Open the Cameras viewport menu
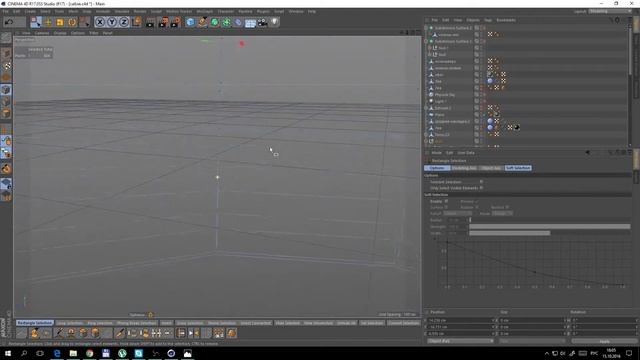This screenshot has height=360, width=640. click(x=42, y=33)
